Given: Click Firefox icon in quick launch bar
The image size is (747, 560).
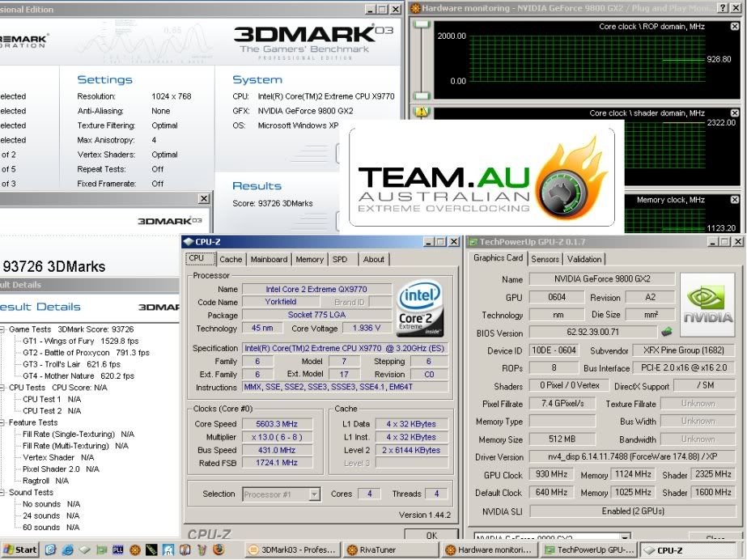Looking at the screenshot, I should click(x=218, y=549).
